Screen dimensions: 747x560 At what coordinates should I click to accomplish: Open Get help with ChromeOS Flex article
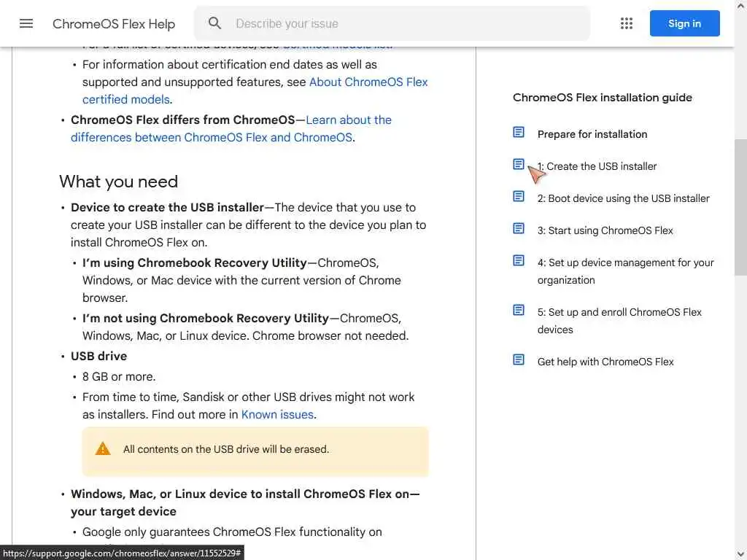click(605, 362)
